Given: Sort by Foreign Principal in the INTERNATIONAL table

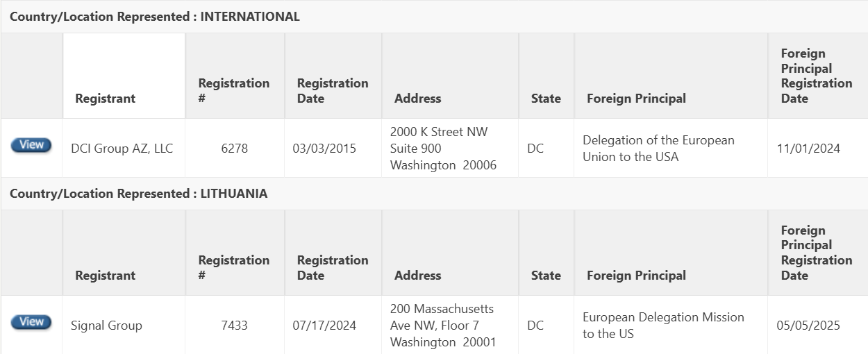Looking at the screenshot, I should (636, 99).
